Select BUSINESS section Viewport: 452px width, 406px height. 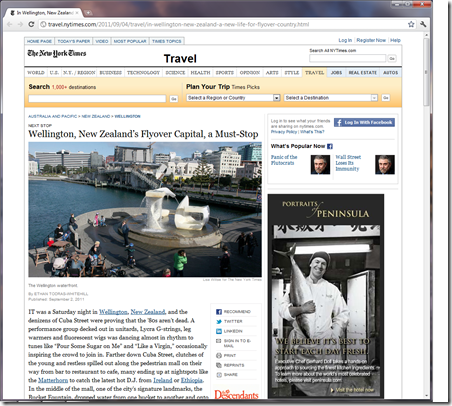point(111,73)
